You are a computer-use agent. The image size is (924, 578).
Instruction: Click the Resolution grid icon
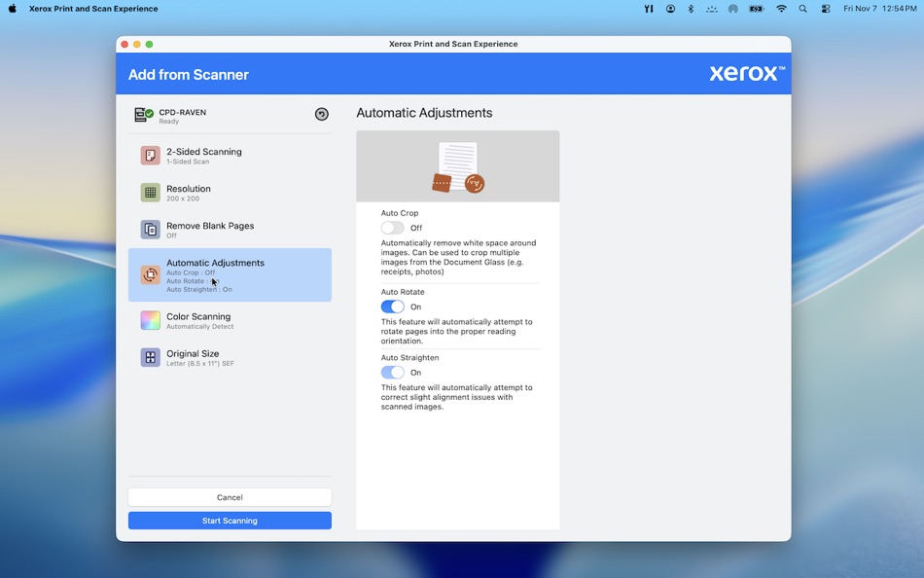coord(151,192)
